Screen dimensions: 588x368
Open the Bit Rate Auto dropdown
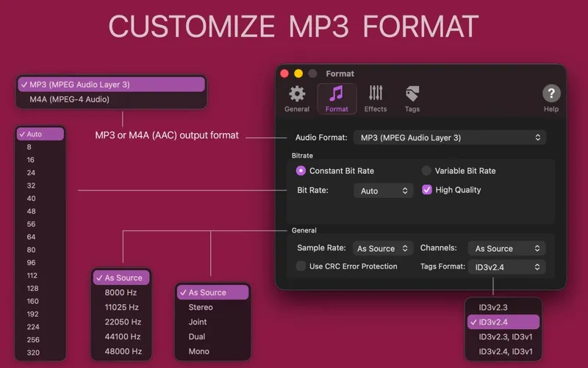coord(383,191)
